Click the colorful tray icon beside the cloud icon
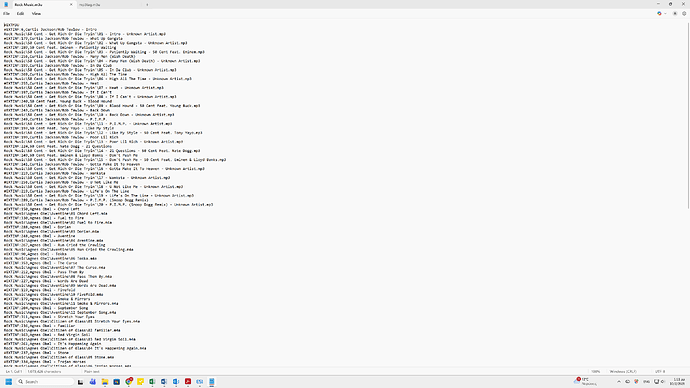Viewport: 690px width, 388px height. pos(636,381)
